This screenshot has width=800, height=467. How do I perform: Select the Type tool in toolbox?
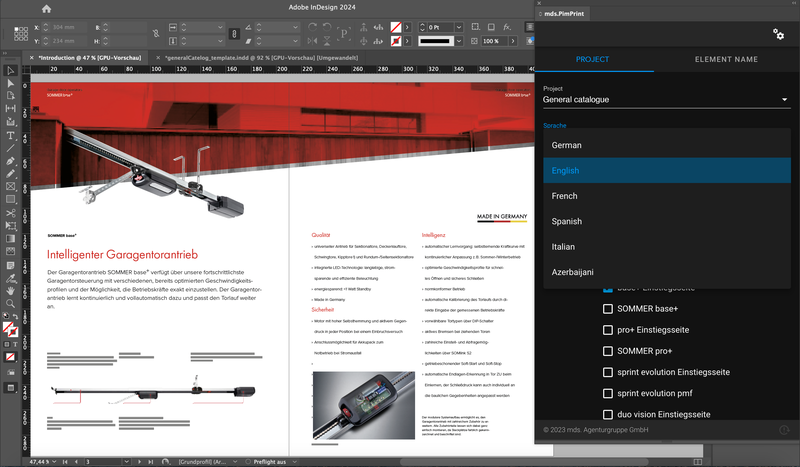click(x=10, y=135)
